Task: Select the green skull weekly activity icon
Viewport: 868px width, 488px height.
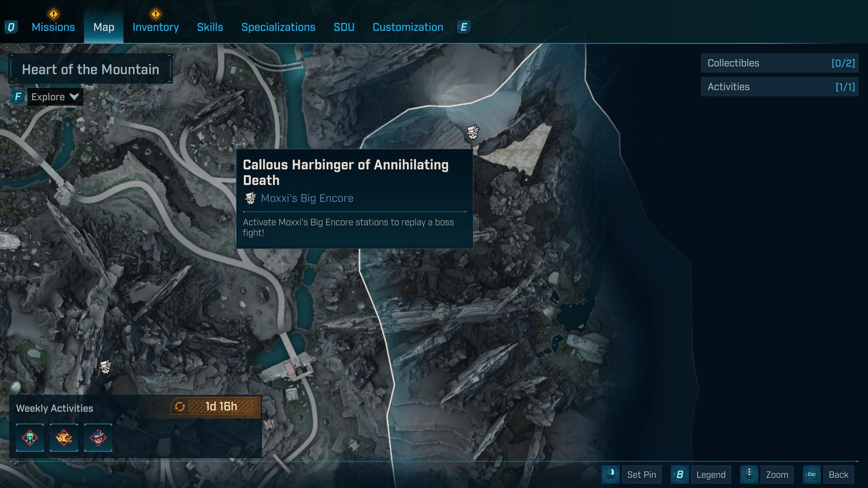Action: 30,438
